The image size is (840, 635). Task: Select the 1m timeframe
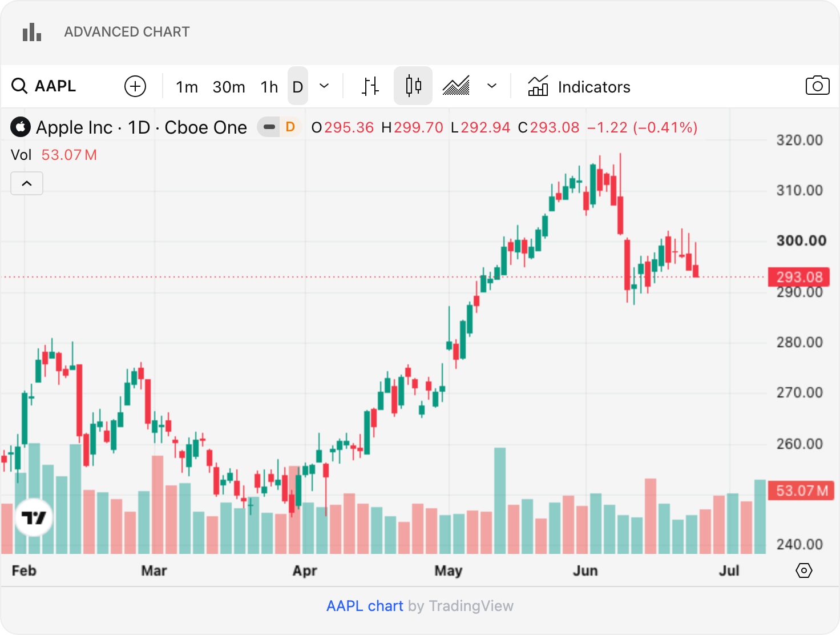point(187,87)
